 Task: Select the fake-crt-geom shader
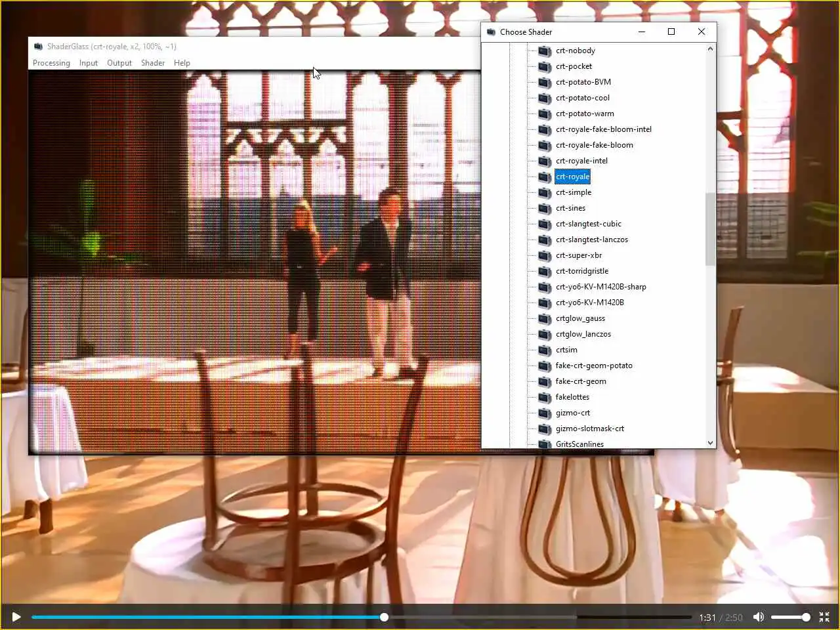(581, 381)
